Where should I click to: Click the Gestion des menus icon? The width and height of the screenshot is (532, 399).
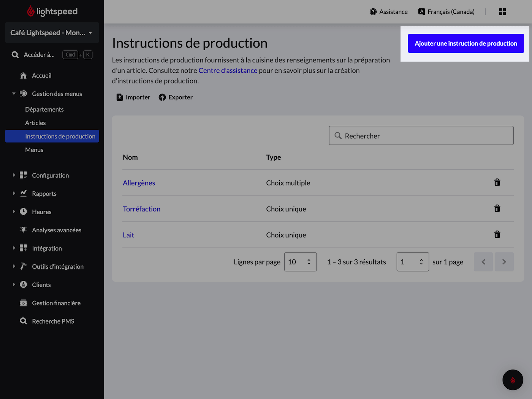24,94
